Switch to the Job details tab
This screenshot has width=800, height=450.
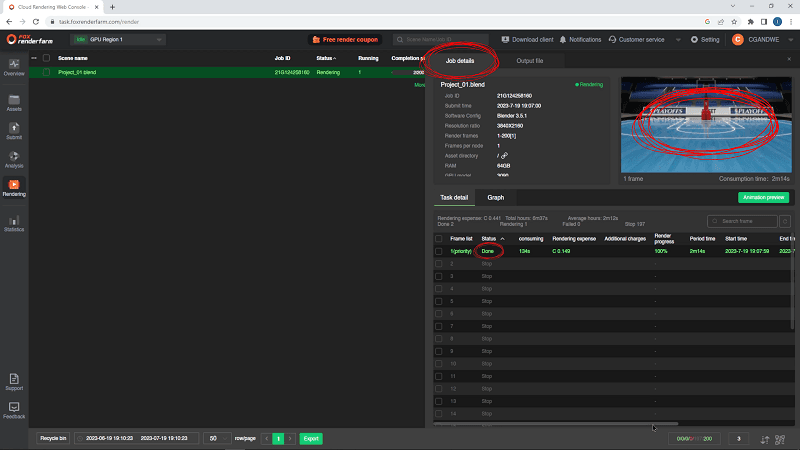[460, 61]
